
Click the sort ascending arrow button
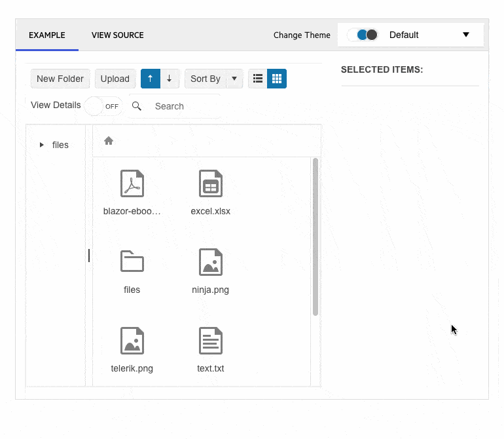pyautogui.click(x=150, y=79)
